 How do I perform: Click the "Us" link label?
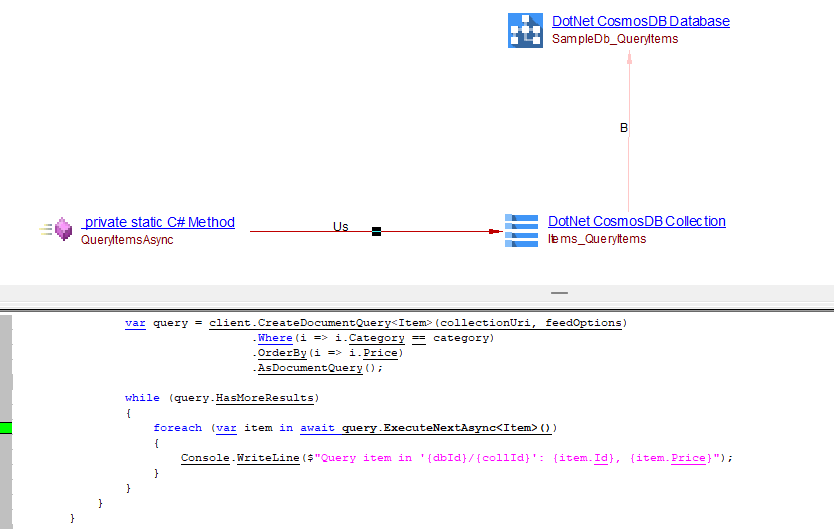coord(340,227)
